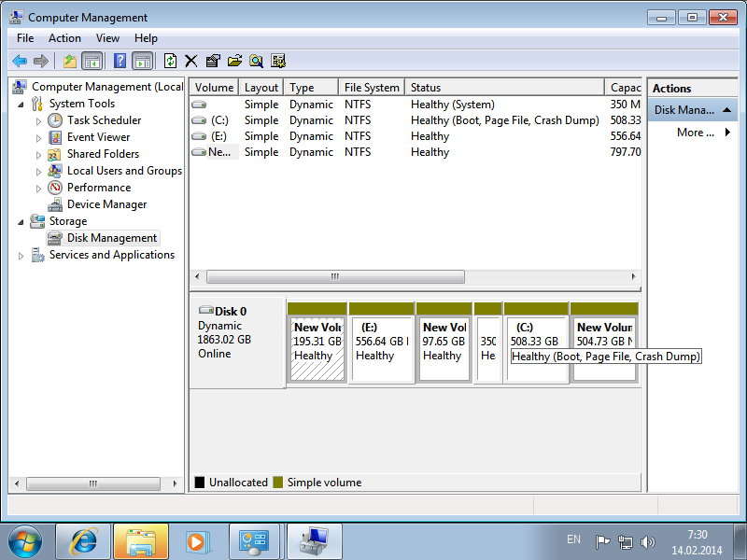Select the Healthy (System) volume row
The width and height of the screenshot is (747, 560).
(416, 105)
